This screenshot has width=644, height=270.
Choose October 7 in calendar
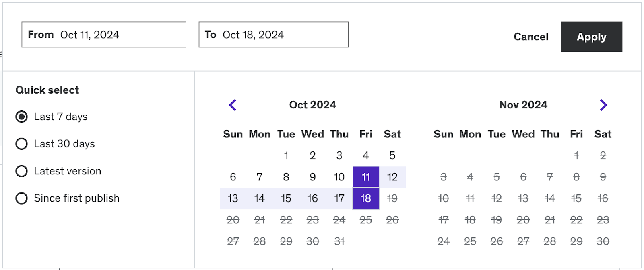260,177
